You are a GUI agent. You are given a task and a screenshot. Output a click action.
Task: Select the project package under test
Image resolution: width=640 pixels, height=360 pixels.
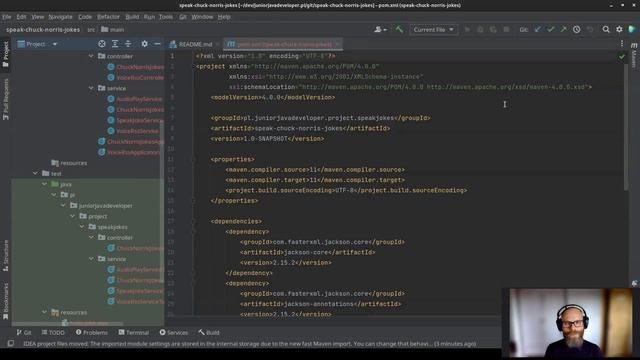click(93, 216)
